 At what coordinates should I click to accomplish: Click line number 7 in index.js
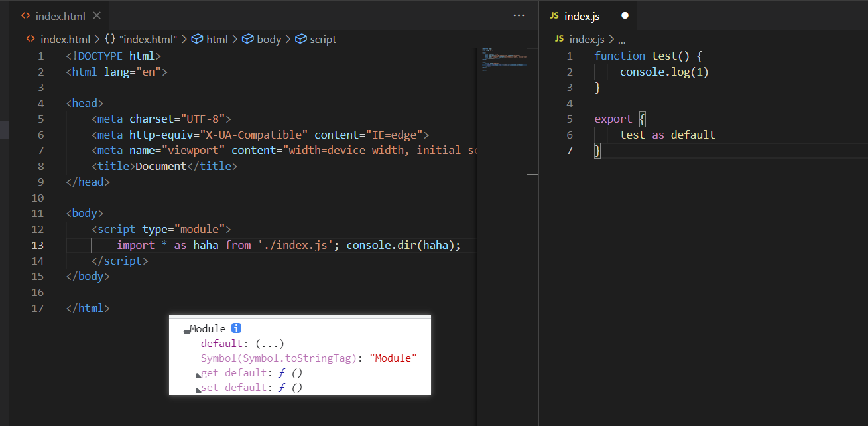coord(570,151)
